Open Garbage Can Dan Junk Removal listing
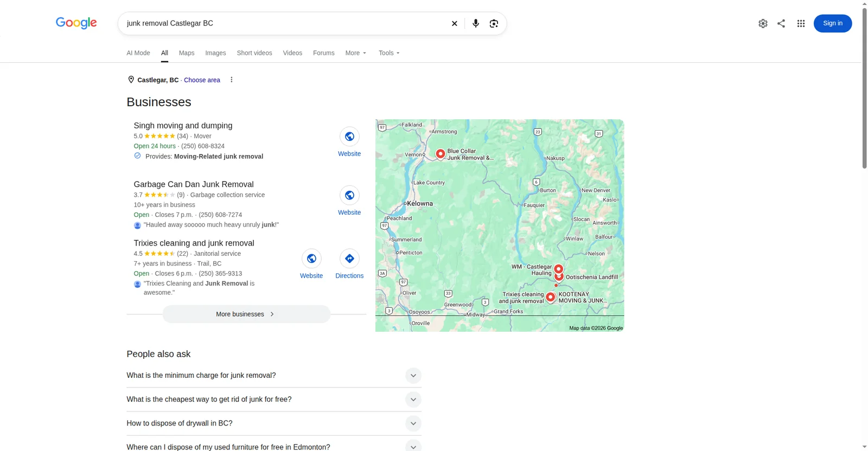This screenshot has width=868, height=451. point(194,184)
